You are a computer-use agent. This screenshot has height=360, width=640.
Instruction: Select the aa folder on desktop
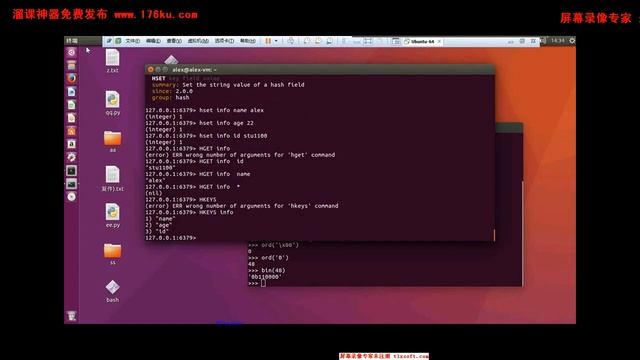[x=112, y=142]
